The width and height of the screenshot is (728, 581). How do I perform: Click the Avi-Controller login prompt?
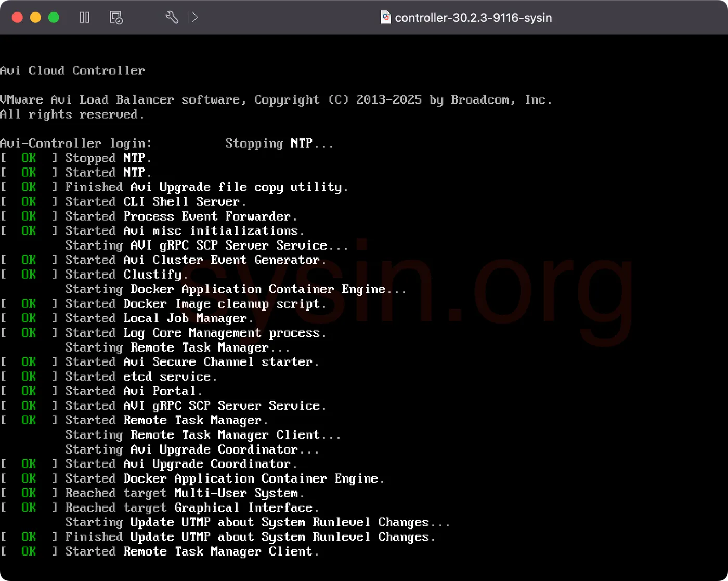tap(76, 144)
